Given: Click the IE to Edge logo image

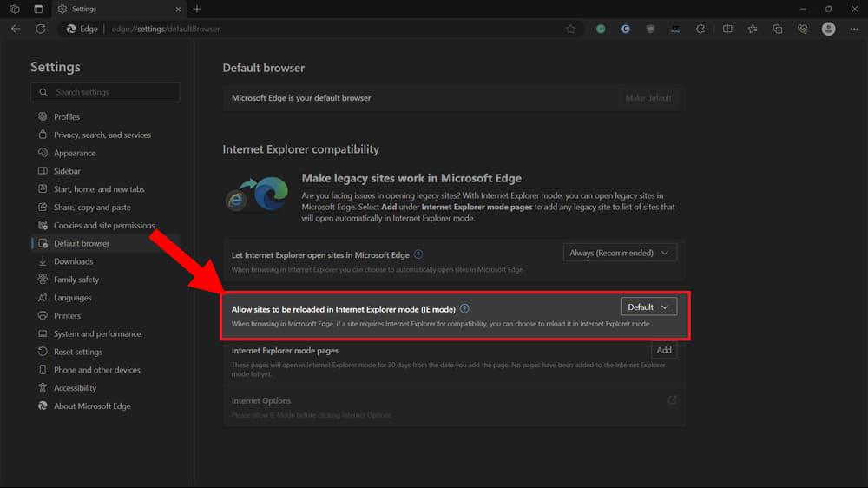Looking at the screenshot, I should point(258,194).
